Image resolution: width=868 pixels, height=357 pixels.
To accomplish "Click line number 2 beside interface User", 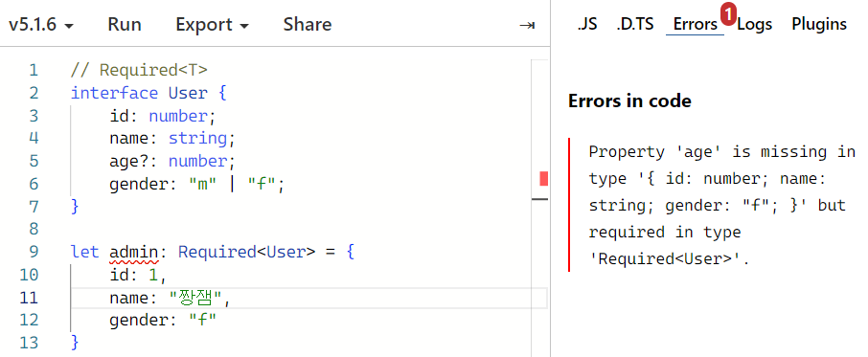I will coord(34,94).
